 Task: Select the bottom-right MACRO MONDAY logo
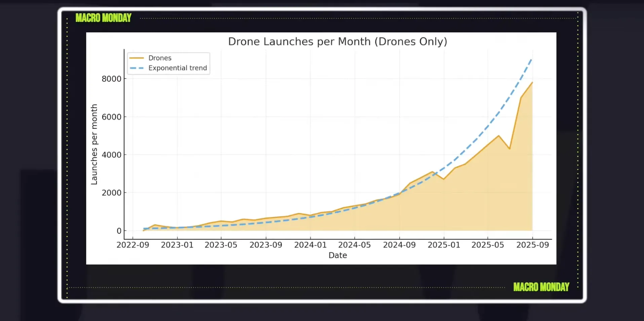click(x=541, y=287)
